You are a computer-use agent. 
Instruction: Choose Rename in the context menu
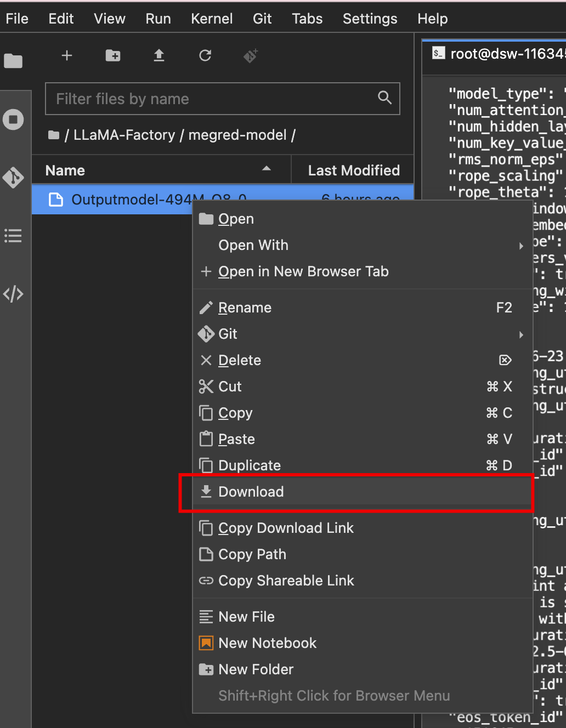(x=245, y=308)
